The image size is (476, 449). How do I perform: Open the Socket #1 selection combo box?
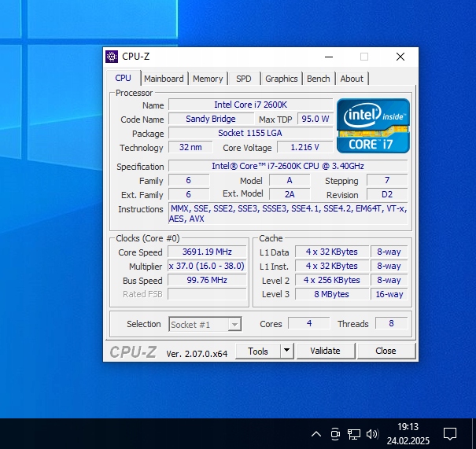205,324
